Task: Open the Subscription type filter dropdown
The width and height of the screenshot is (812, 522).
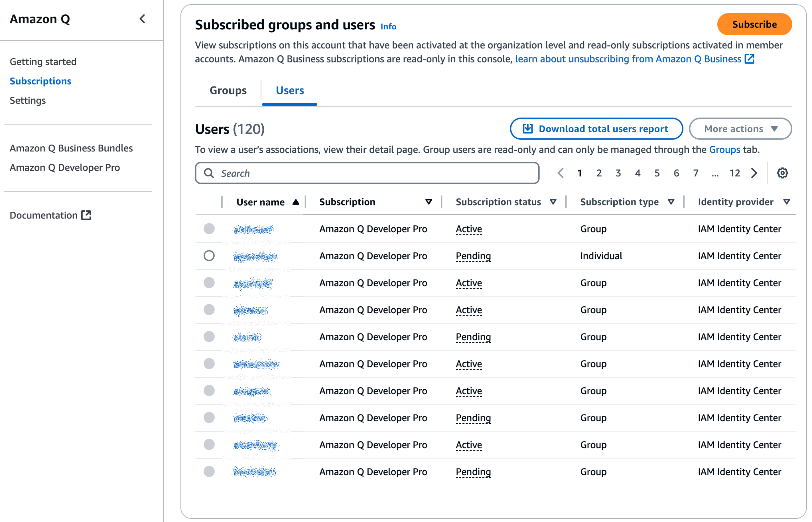Action: tap(671, 202)
